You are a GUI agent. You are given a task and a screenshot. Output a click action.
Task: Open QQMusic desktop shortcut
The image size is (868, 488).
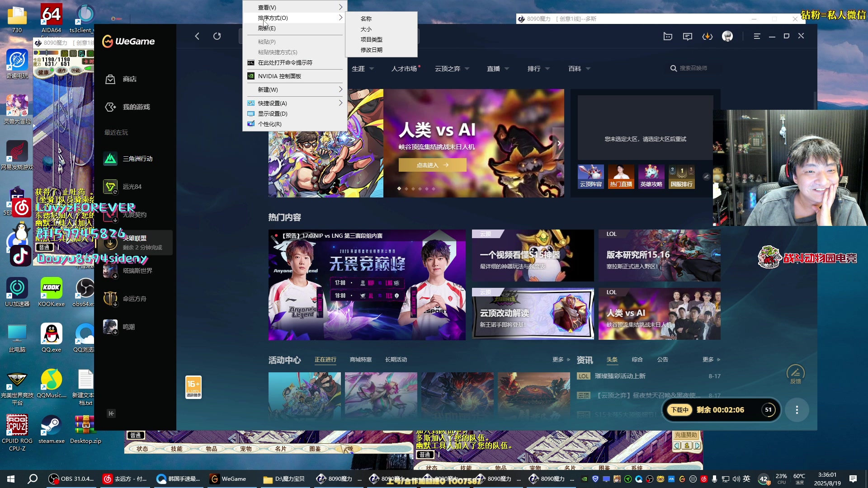[x=52, y=383]
